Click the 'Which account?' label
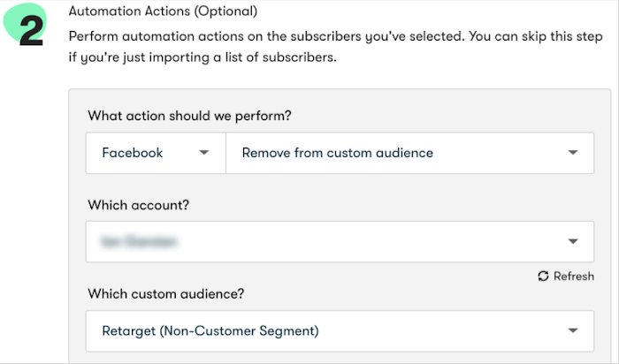Image resolution: width=619 pixels, height=364 pixels. point(138,205)
